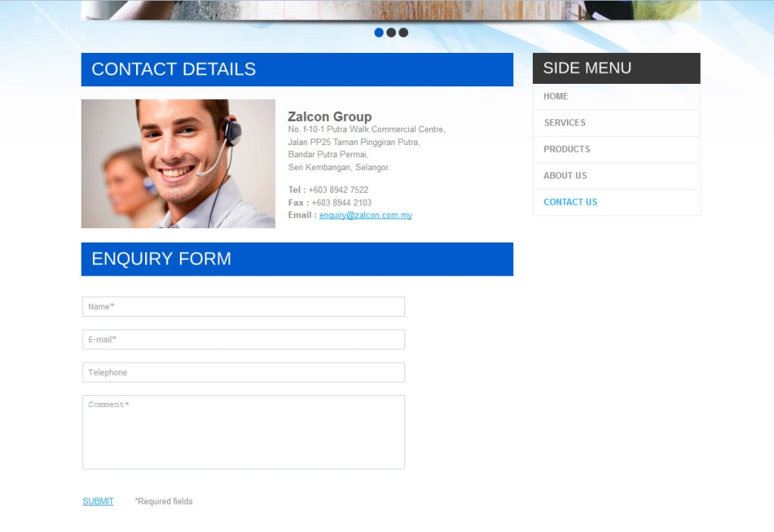The image size is (774, 532).
Task: Open PRODUCTS in the side menu
Action: click(x=616, y=150)
